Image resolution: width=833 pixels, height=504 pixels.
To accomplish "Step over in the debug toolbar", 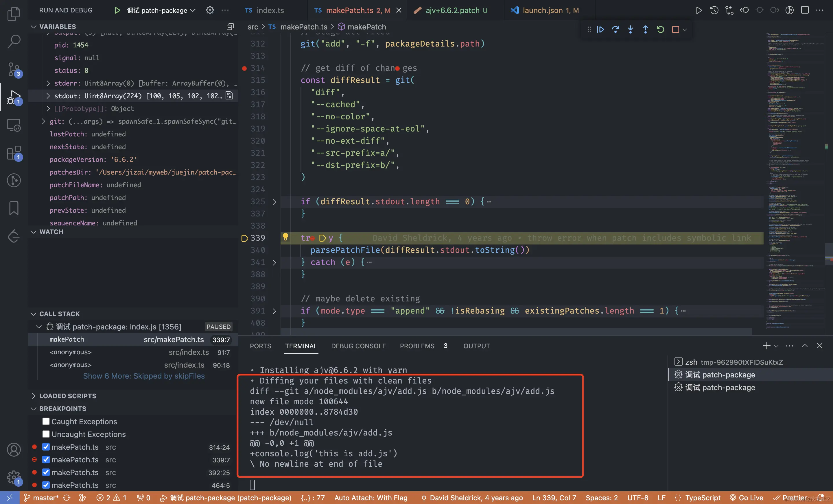I will point(615,29).
